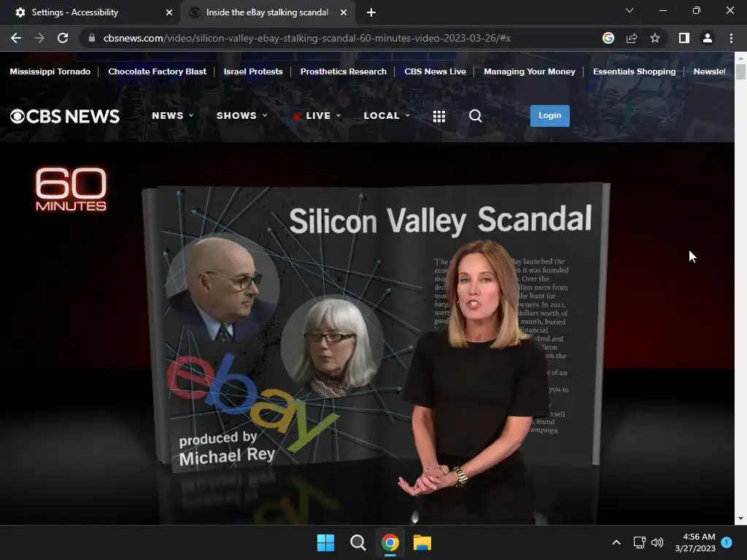
Task: Click the browser forward arrow
Action: point(39,38)
